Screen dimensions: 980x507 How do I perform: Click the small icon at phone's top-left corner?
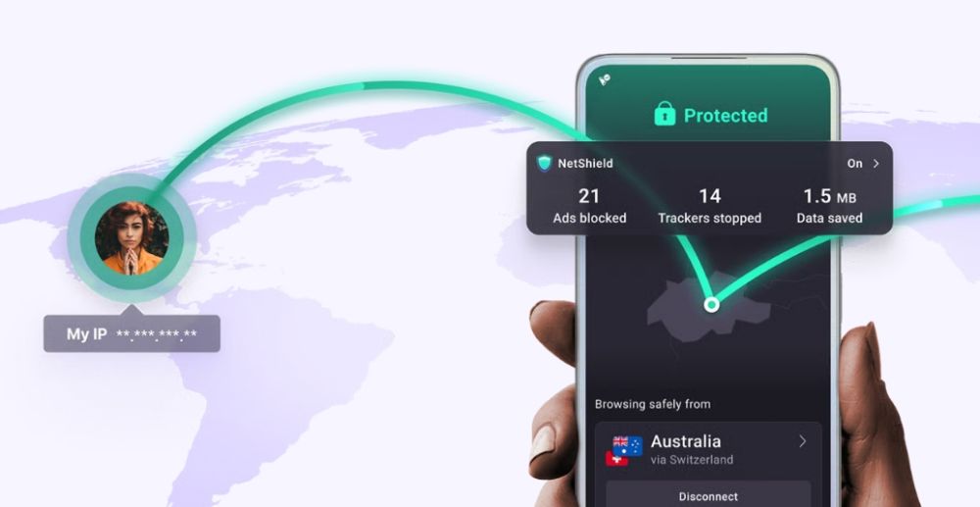pyautogui.click(x=605, y=79)
